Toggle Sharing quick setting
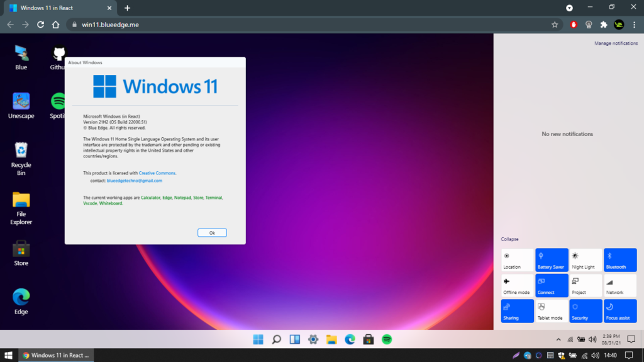 point(517,311)
